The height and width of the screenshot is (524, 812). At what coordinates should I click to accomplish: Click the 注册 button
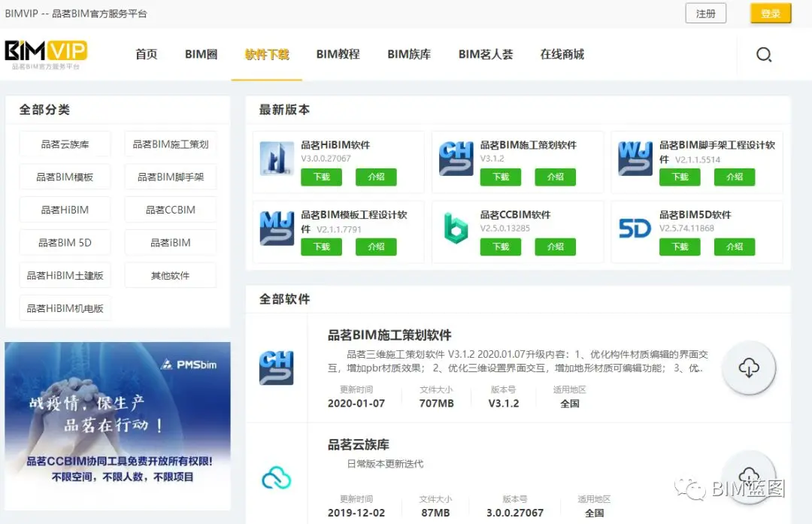pos(705,14)
